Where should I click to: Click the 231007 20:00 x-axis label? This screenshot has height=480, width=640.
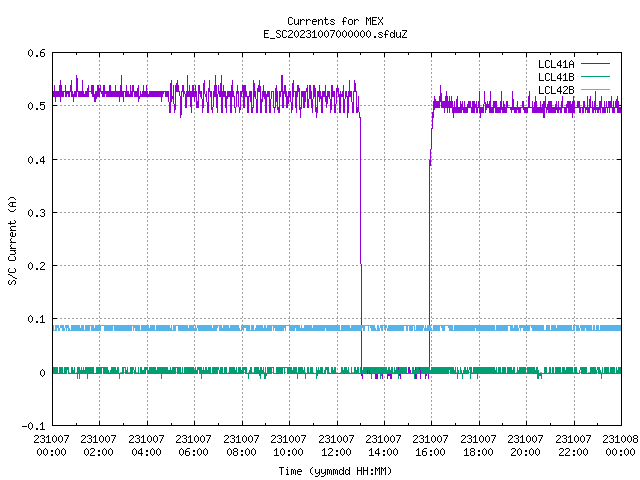tap(526, 445)
